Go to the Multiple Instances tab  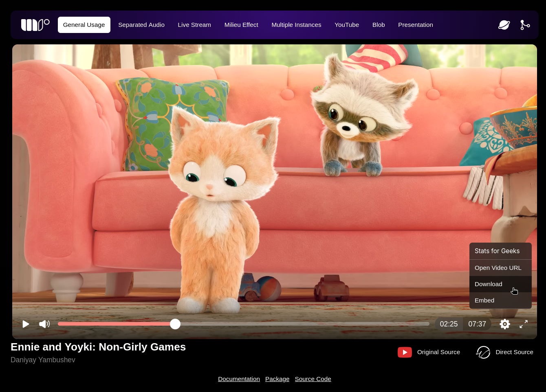296,25
